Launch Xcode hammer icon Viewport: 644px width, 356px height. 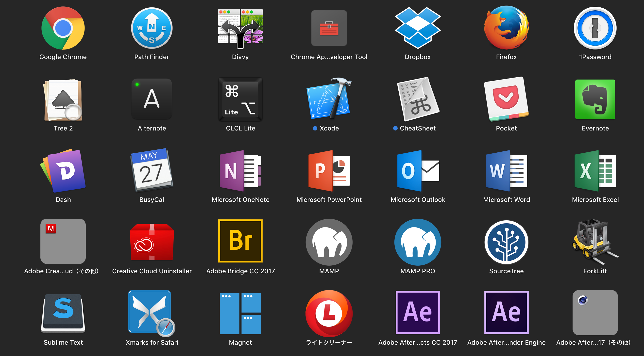pos(329,99)
